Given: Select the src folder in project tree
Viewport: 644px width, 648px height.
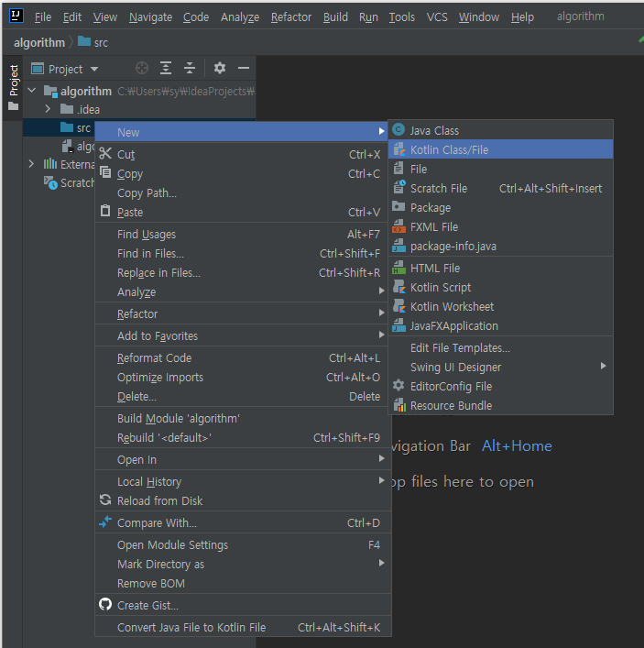Looking at the screenshot, I should click(x=75, y=127).
